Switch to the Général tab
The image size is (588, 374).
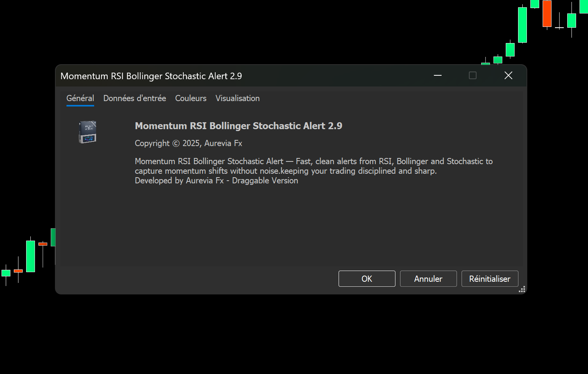point(80,98)
